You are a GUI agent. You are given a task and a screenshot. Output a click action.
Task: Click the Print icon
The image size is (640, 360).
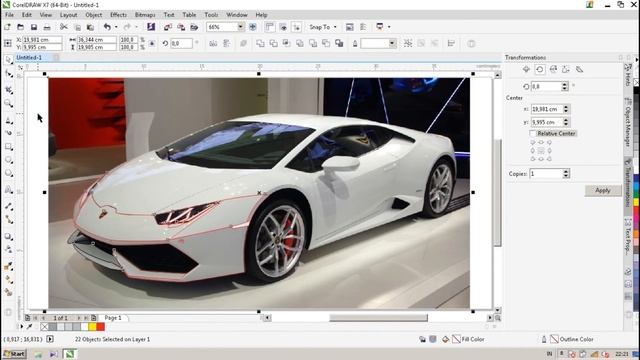tap(47, 27)
